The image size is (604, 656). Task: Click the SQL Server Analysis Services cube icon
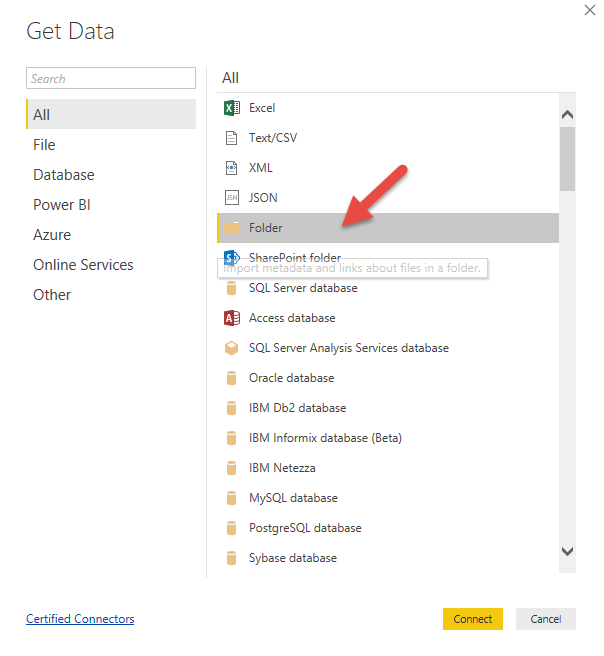pos(231,348)
